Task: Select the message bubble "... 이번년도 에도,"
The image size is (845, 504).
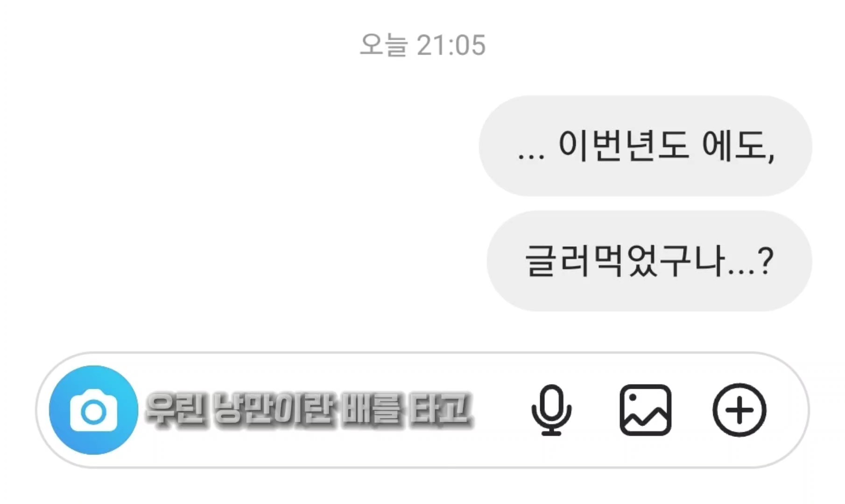Action: [646, 146]
